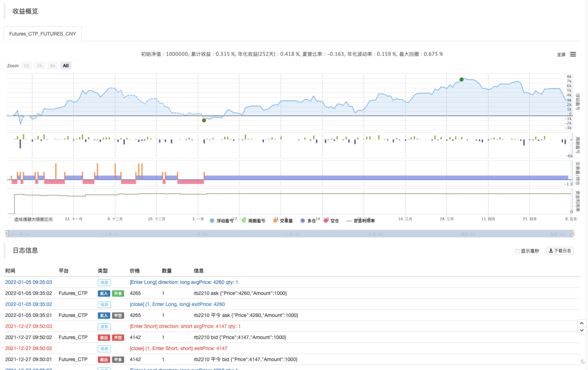Click the 类型 column header
The width and height of the screenshot is (588, 370).
pyautogui.click(x=103, y=271)
